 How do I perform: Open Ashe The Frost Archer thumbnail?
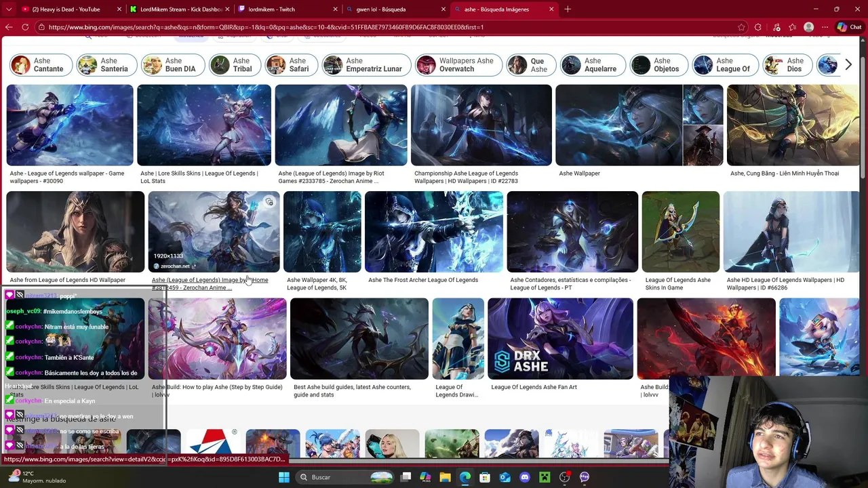(434, 232)
